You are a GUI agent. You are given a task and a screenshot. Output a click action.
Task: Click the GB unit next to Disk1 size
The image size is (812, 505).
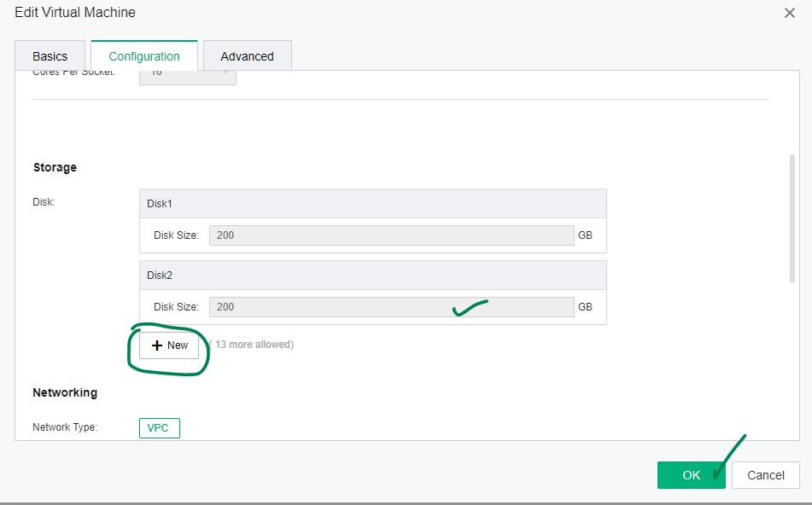coord(585,235)
